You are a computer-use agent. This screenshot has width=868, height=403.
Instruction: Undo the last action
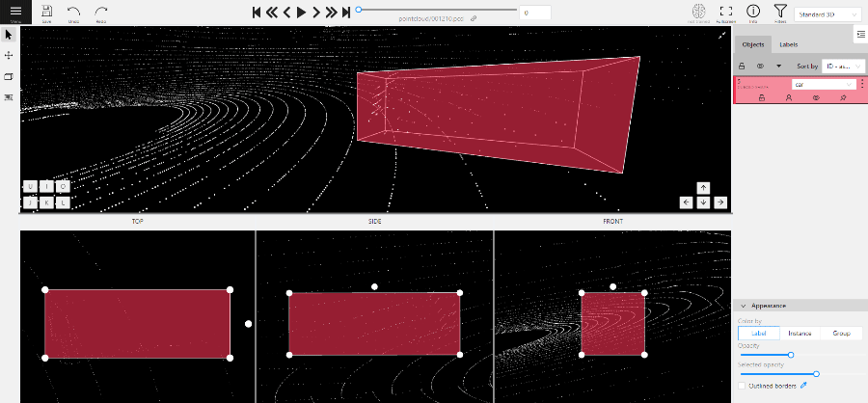pyautogui.click(x=74, y=12)
